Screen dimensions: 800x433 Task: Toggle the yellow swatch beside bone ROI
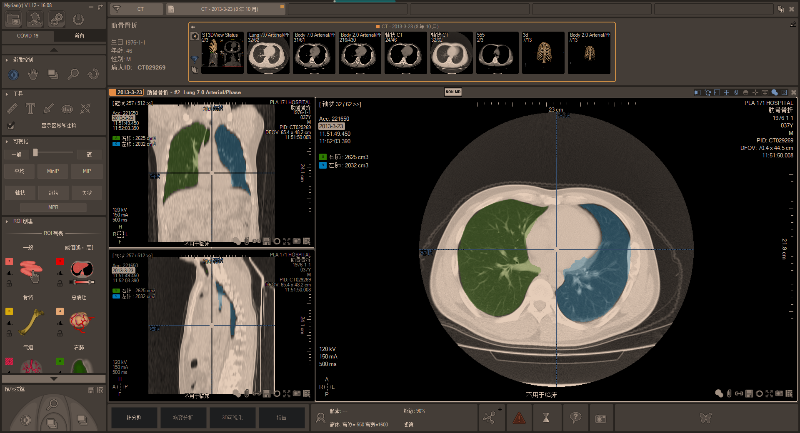[x=9, y=310]
